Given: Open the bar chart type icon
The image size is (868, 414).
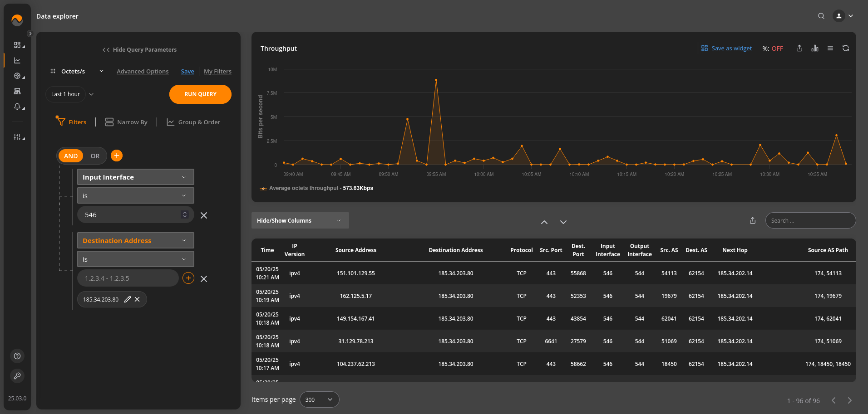Looking at the screenshot, I should [x=815, y=49].
